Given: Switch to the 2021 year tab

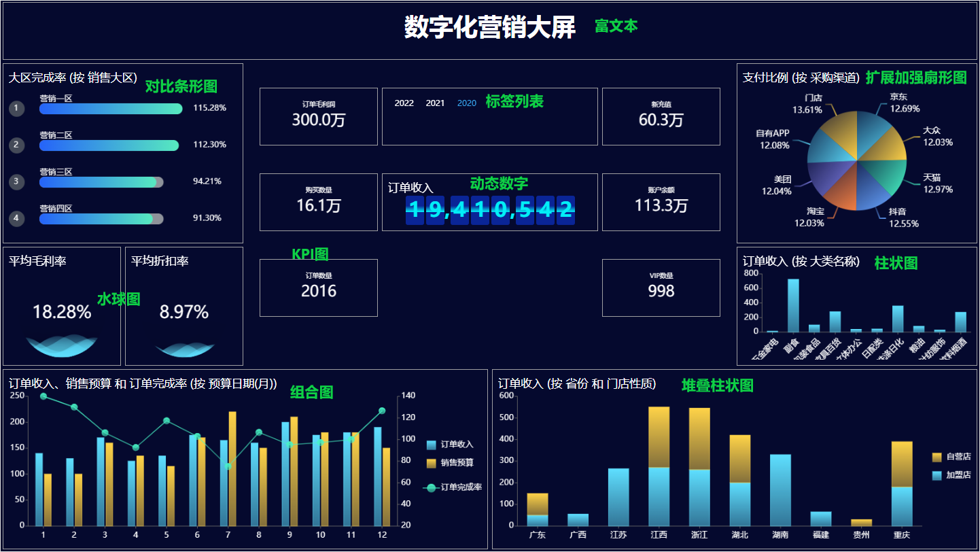Looking at the screenshot, I should click(x=435, y=103).
